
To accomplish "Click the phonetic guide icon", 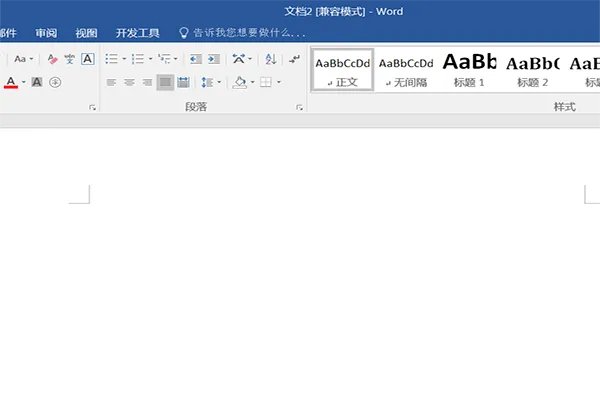I will pos(70,59).
